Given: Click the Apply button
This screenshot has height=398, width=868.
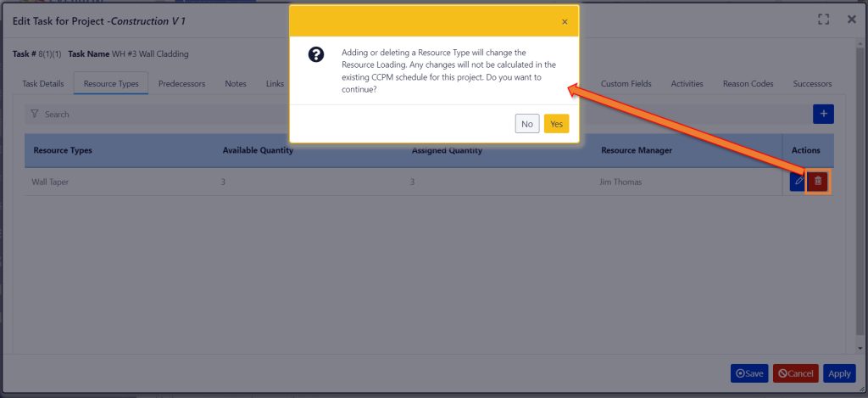Looking at the screenshot, I should [839, 373].
